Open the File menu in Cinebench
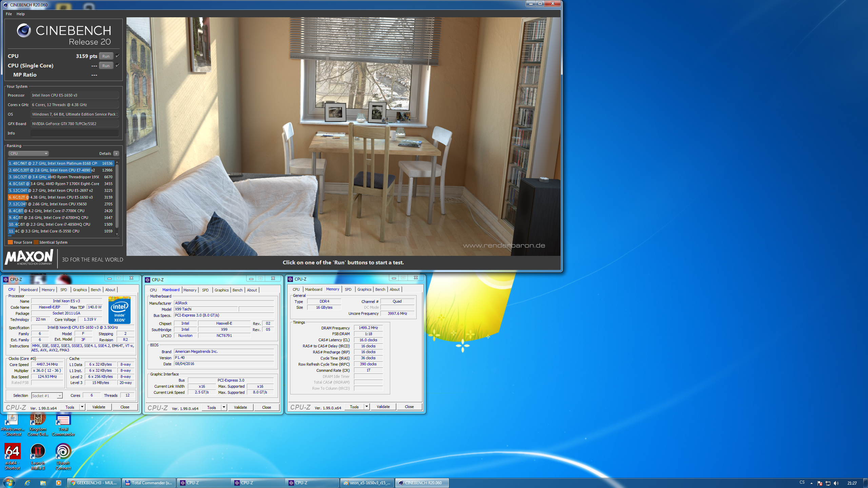This screenshot has width=868, height=488. click(x=9, y=14)
